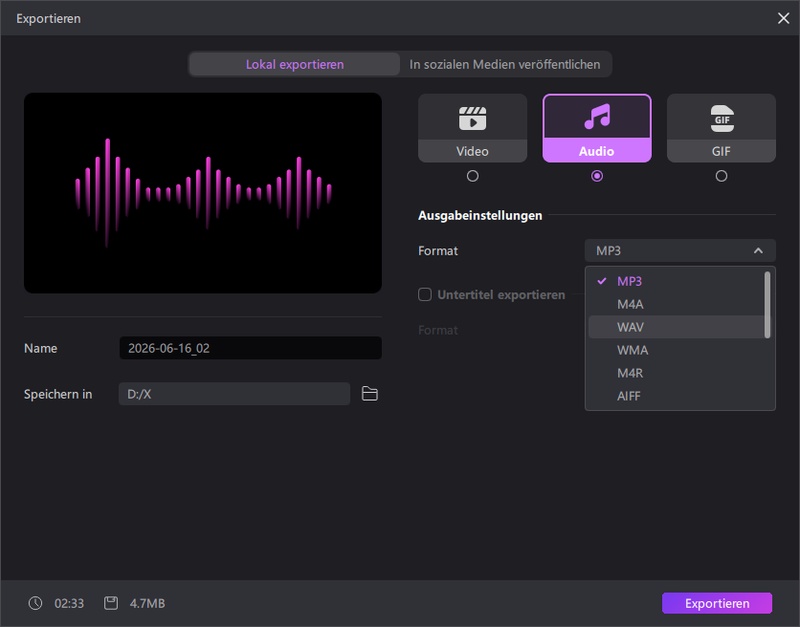Pick MP3 from the format list
Image resolution: width=800 pixels, height=627 pixels.
677,281
